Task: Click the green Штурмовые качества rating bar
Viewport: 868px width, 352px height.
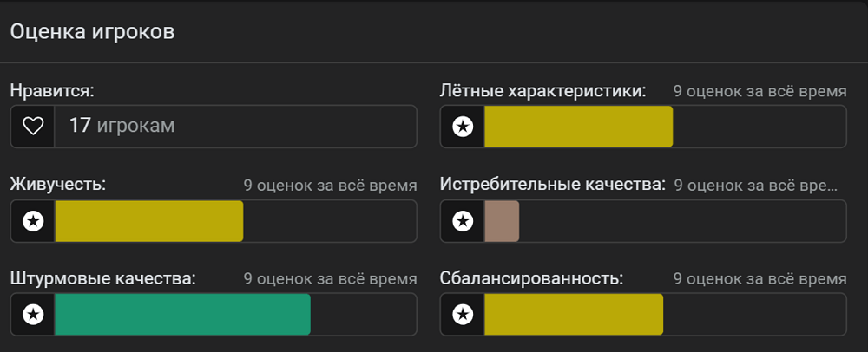Action: coord(182,315)
